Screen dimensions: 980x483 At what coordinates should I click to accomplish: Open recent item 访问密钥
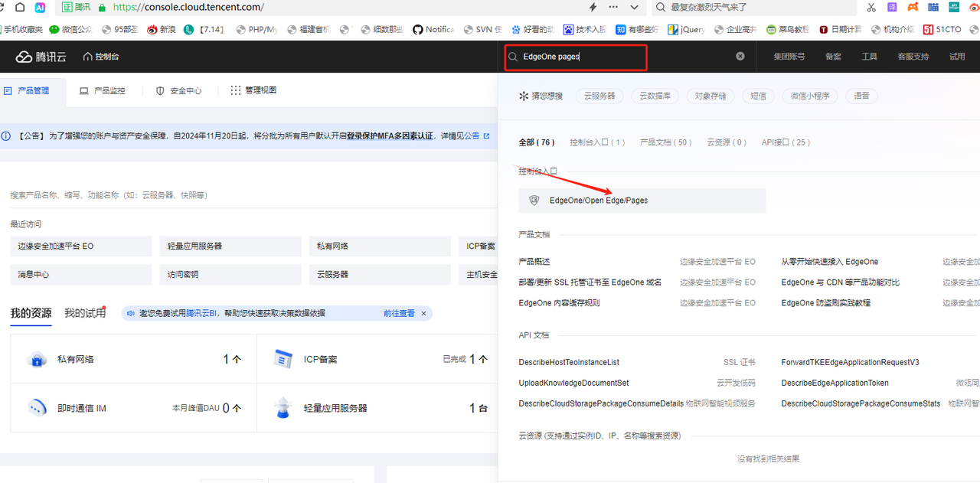230,274
